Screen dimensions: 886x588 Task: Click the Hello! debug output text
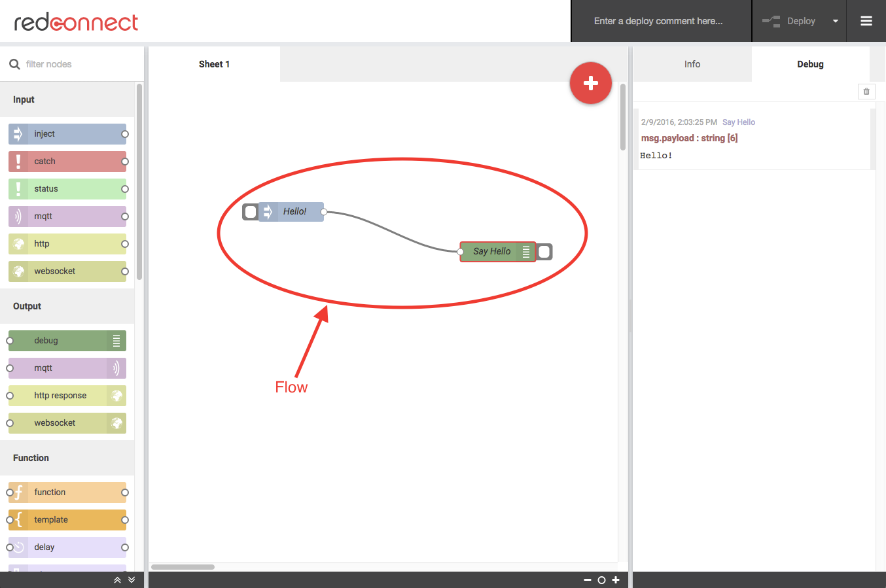pos(656,156)
